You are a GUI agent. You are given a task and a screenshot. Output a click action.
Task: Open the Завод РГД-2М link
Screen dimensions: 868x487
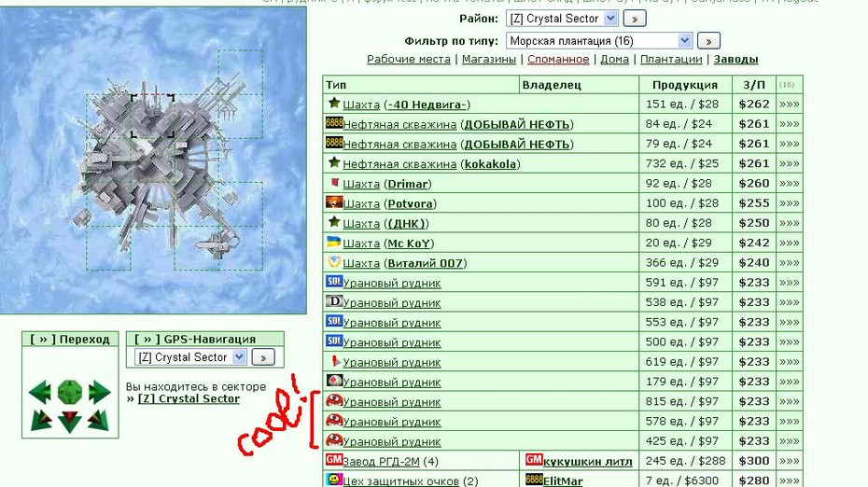coord(382,461)
